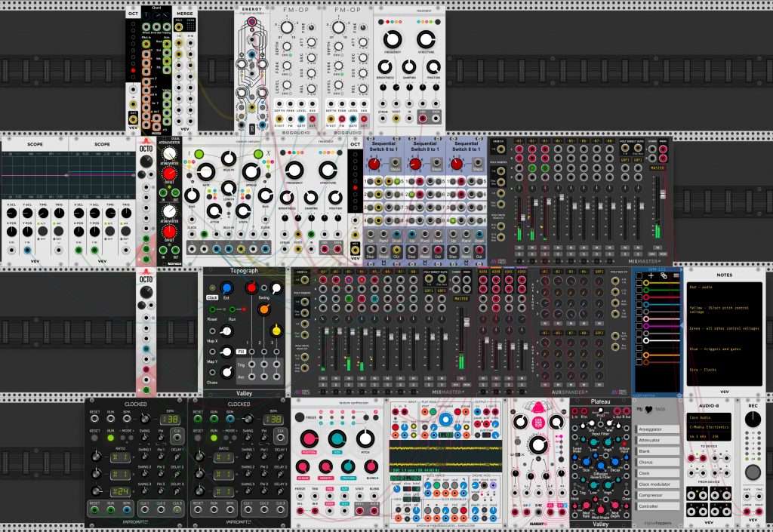Image resolution: width=773 pixels, height=532 pixels.
Task: Select the Clock modulator tag in the Tags list
Action: [658, 484]
